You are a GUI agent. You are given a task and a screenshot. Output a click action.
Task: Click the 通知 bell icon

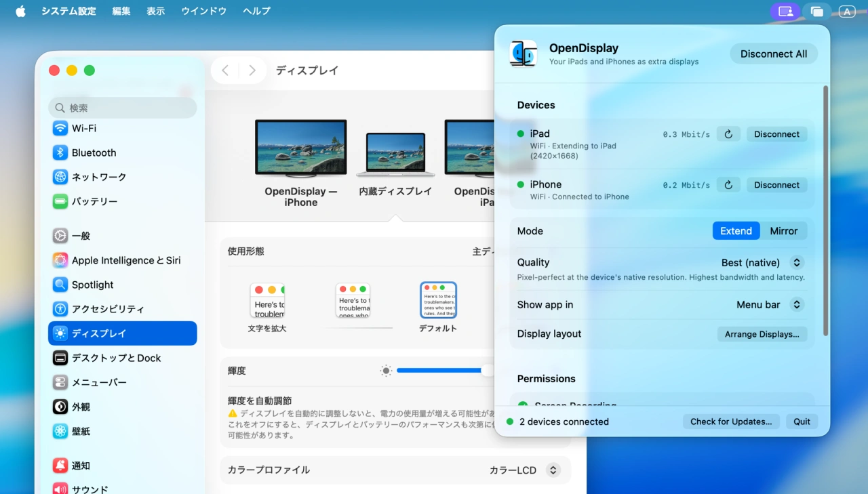60,466
